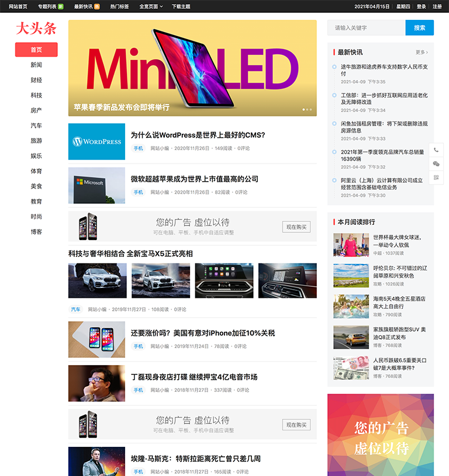Open 热门标签 in the top navigation

coord(119,6)
